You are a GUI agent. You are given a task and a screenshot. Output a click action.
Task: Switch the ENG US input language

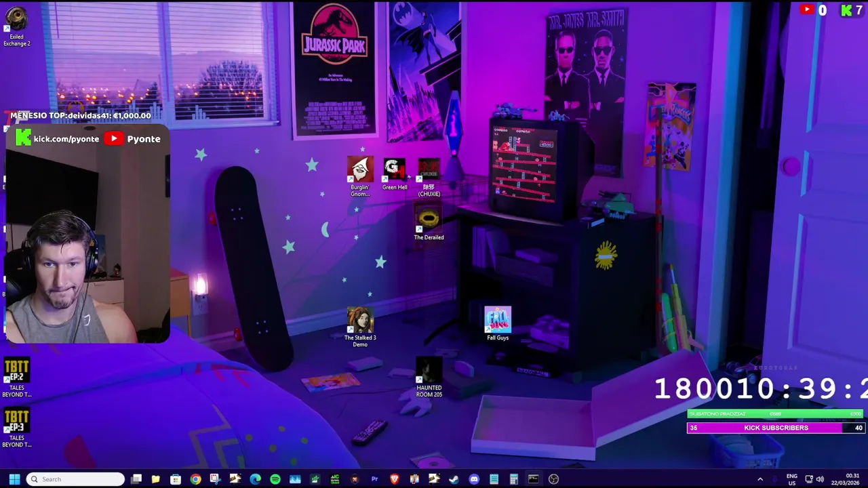pos(791,479)
